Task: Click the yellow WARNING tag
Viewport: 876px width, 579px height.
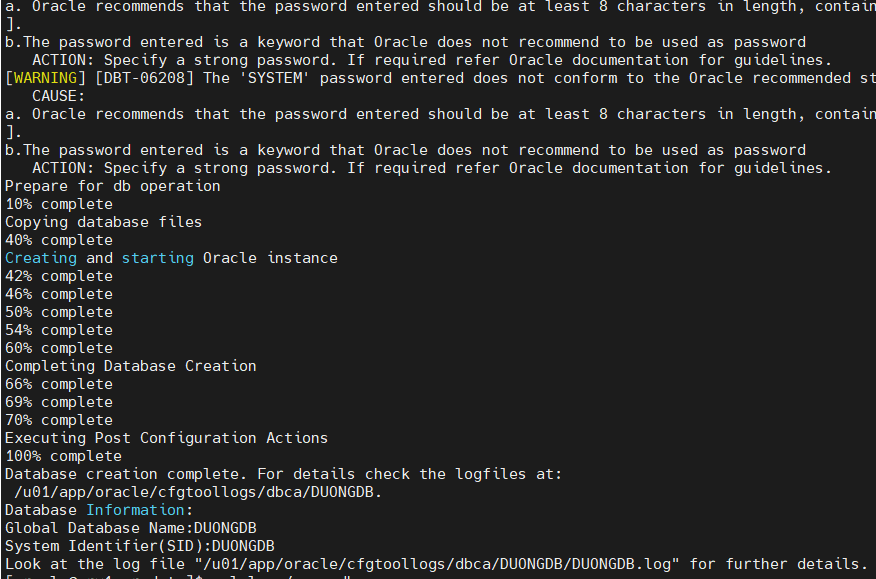Action: coord(46,78)
